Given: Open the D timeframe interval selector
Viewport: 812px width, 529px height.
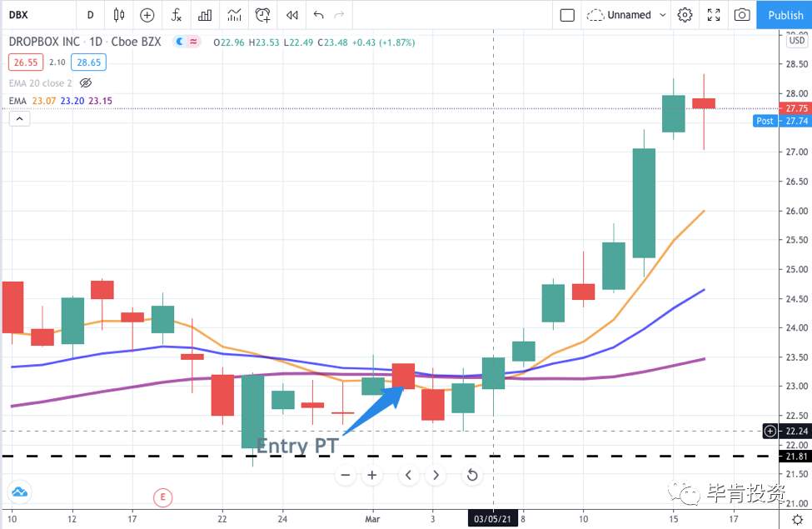Looking at the screenshot, I should click(90, 15).
